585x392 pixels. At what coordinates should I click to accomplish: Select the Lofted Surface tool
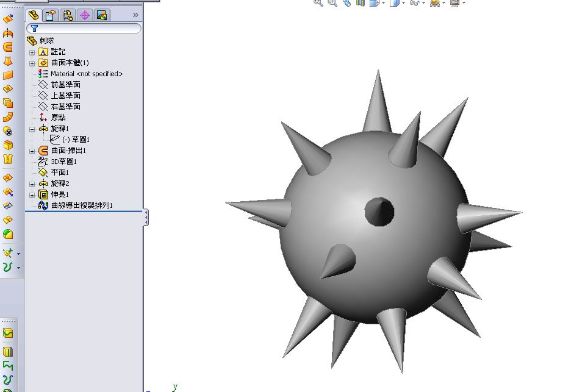pos(8,61)
